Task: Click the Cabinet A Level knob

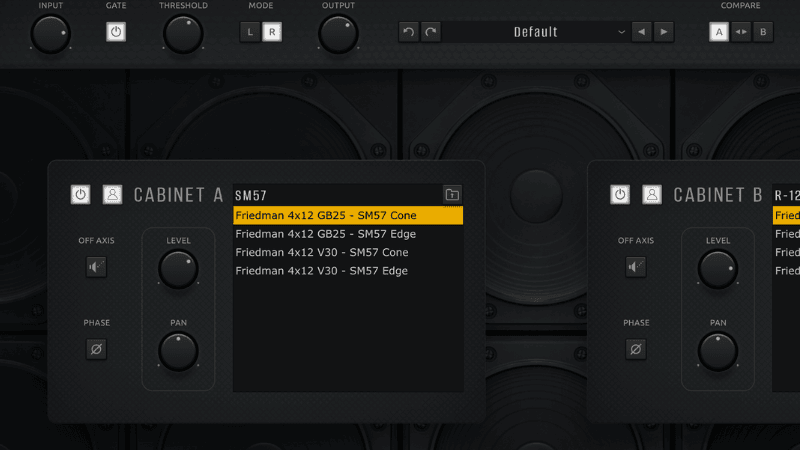Action: tap(178, 269)
